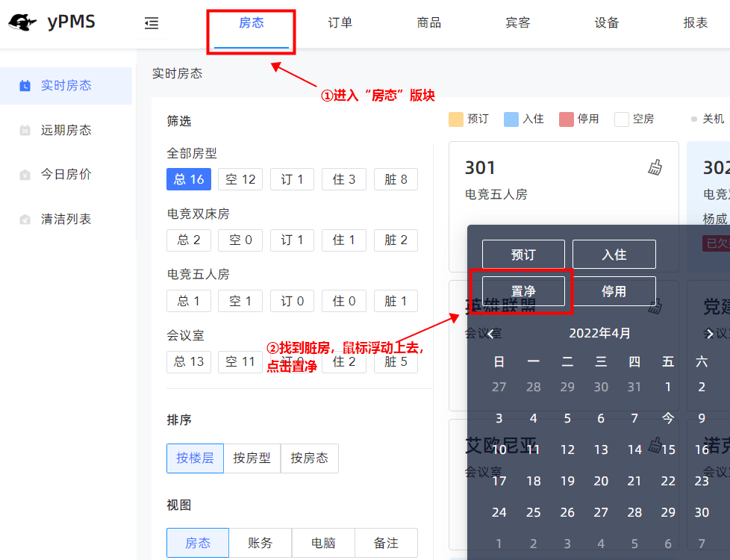The width and height of the screenshot is (730, 560).
Task: Click the 停用 red legend swatch
Action: pos(566,119)
